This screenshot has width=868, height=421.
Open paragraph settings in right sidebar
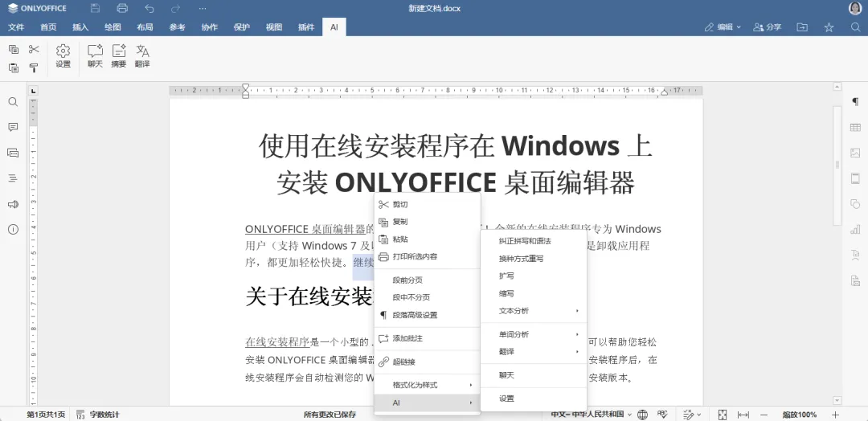855,102
